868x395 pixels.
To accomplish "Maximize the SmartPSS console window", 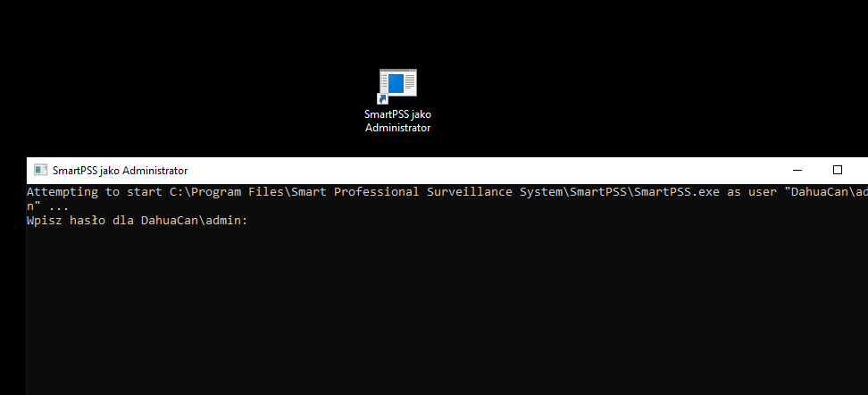I will pos(837,170).
